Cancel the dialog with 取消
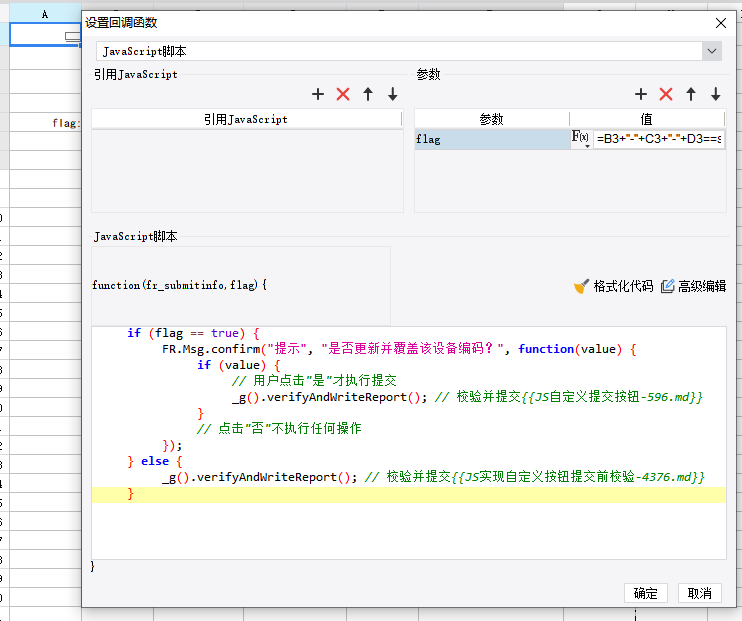 click(699, 593)
